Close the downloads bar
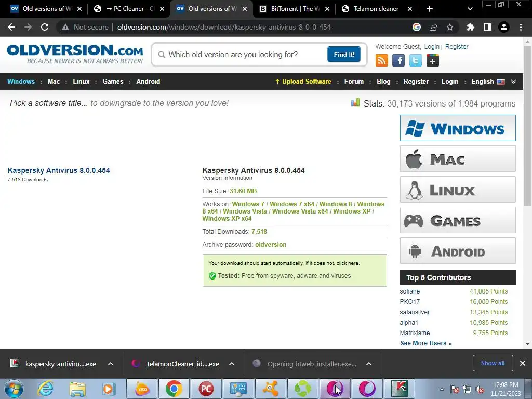This screenshot has width=532, height=399. (x=523, y=363)
